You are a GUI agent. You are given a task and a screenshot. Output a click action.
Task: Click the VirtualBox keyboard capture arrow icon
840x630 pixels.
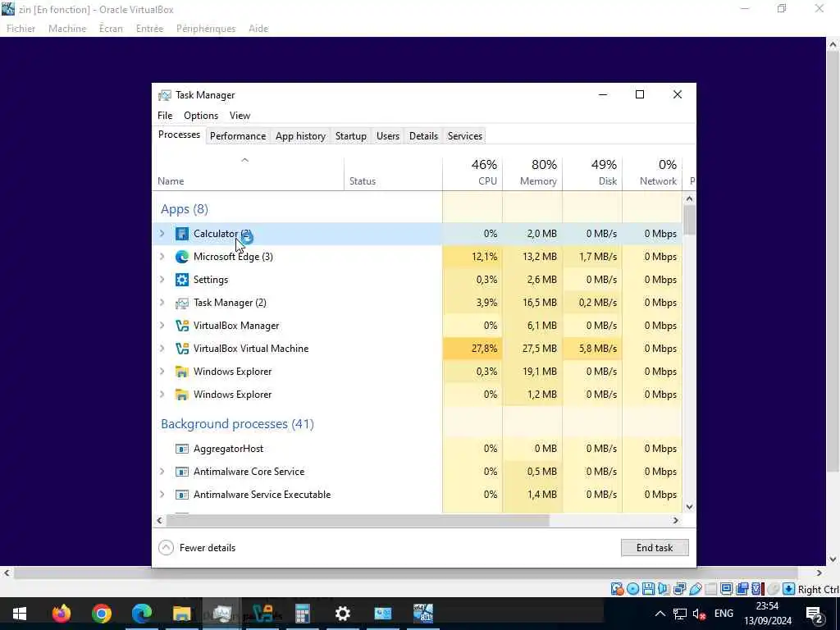(x=788, y=589)
